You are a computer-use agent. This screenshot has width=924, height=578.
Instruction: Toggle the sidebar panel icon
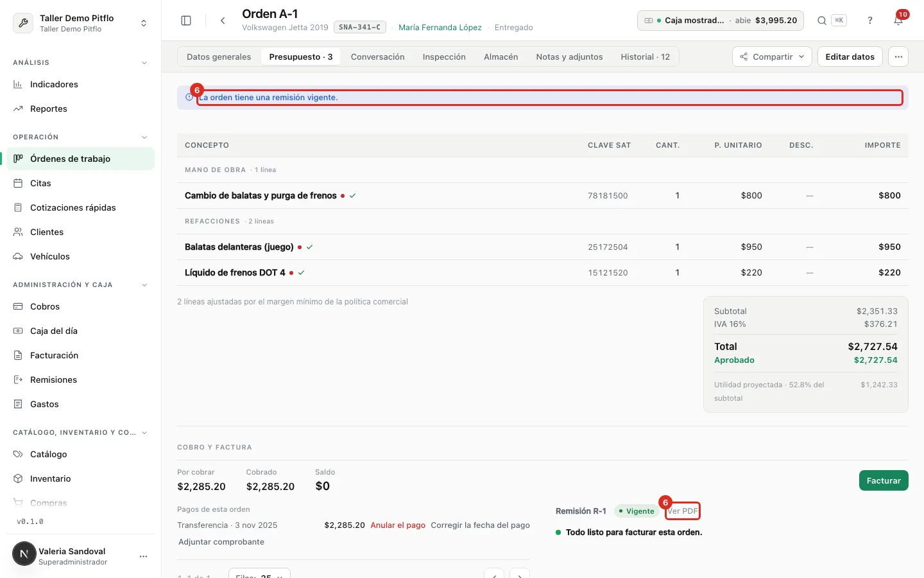pos(186,21)
